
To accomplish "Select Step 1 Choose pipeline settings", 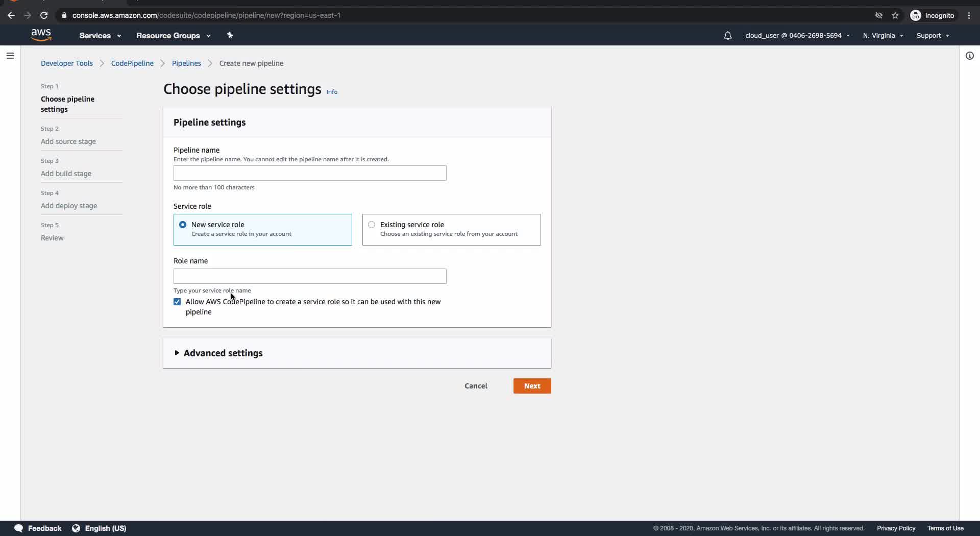I will point(67,104).
